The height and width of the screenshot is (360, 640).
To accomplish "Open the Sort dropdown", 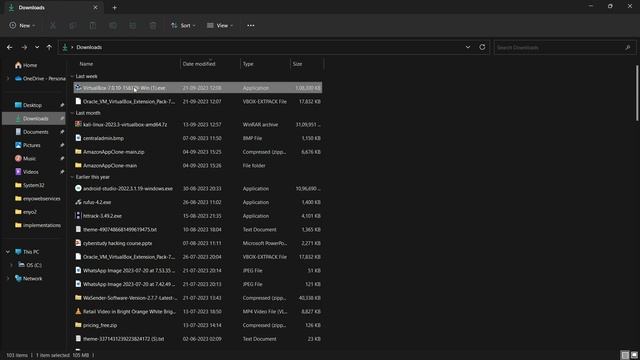I will pos(183,26).
